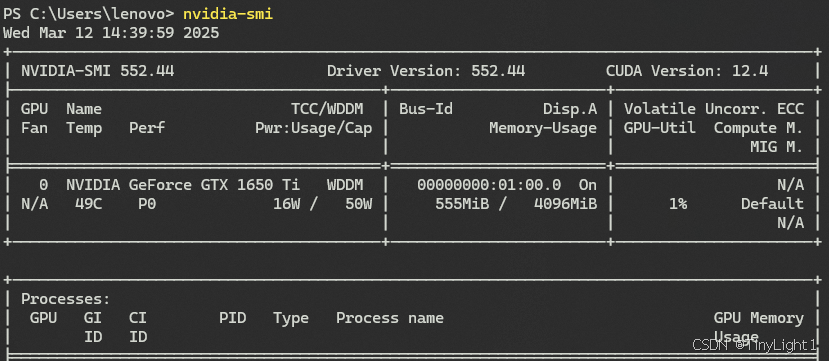Viewport: 829px width, 361px height.
Task: Click the MIG M. header
Action: pos(777,147)
